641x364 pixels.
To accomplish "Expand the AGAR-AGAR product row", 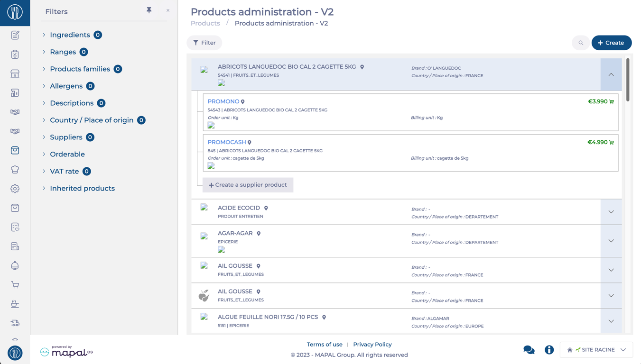I will coord(611,241).
